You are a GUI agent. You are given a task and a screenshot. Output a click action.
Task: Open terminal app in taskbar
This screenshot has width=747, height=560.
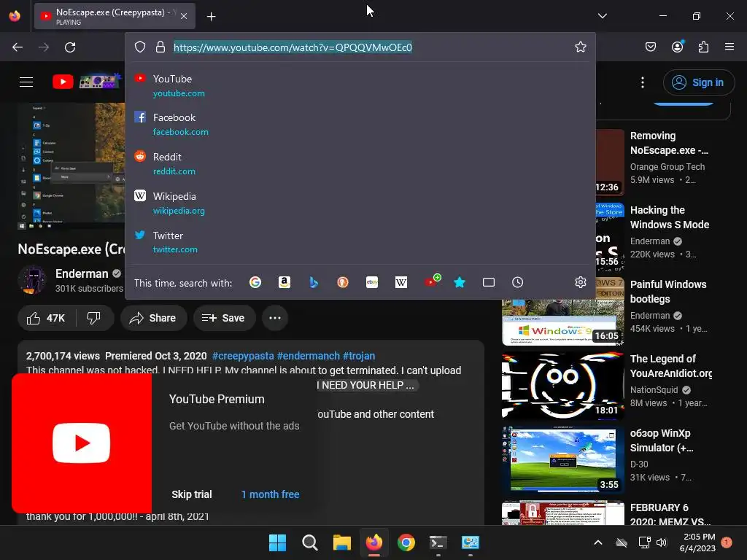coord(438,542)
